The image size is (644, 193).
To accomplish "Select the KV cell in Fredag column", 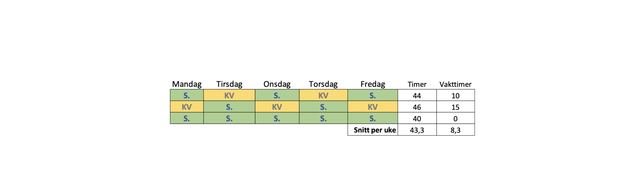I will click(x=373, y=107).
